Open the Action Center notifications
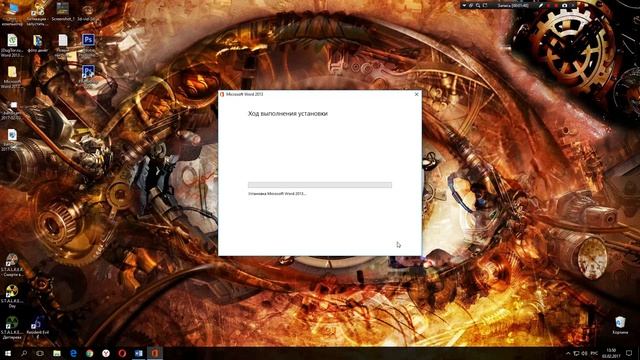Image resolution: width=640 pixels, height=360 pixels. [x=629, y=353]
